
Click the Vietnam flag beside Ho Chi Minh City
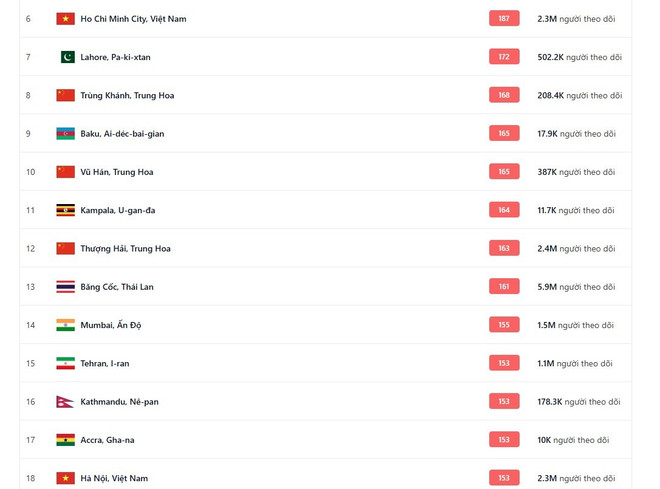pyautogui.click(x=65, y=19)
